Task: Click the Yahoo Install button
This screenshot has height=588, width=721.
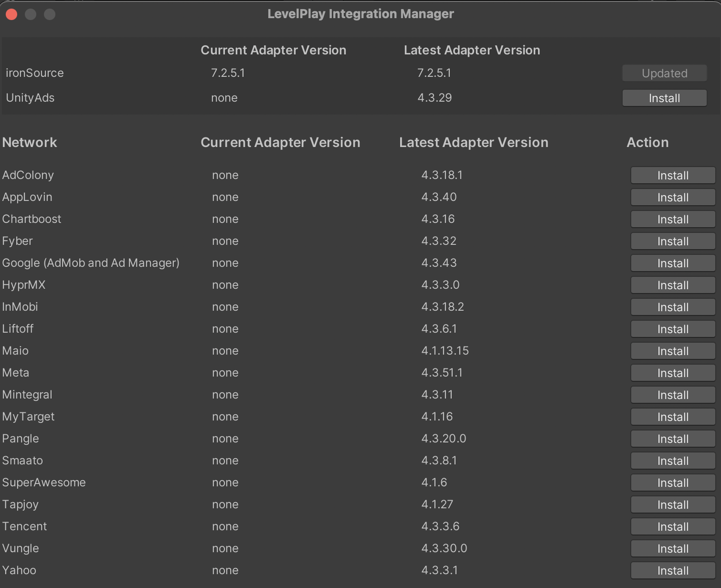Action: pos(673,571)
